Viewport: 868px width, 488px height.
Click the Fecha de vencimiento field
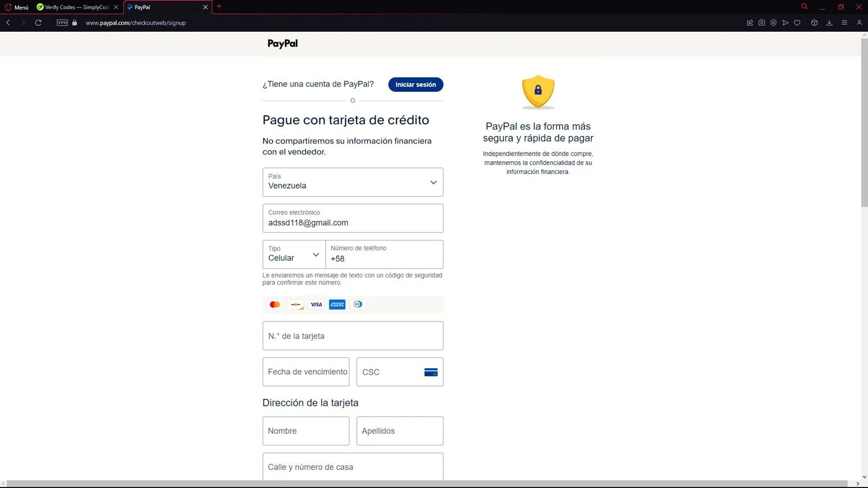point(306,372)
